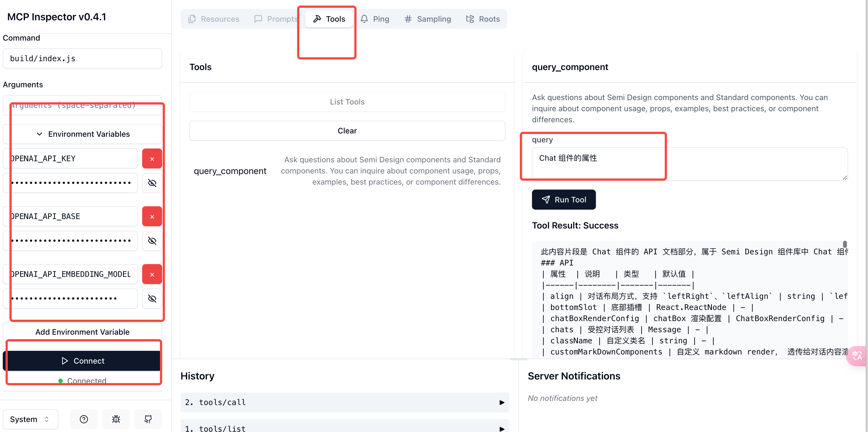Click the Clear button
The width and height of the screenshot is (868, 432).
[347, 130]
